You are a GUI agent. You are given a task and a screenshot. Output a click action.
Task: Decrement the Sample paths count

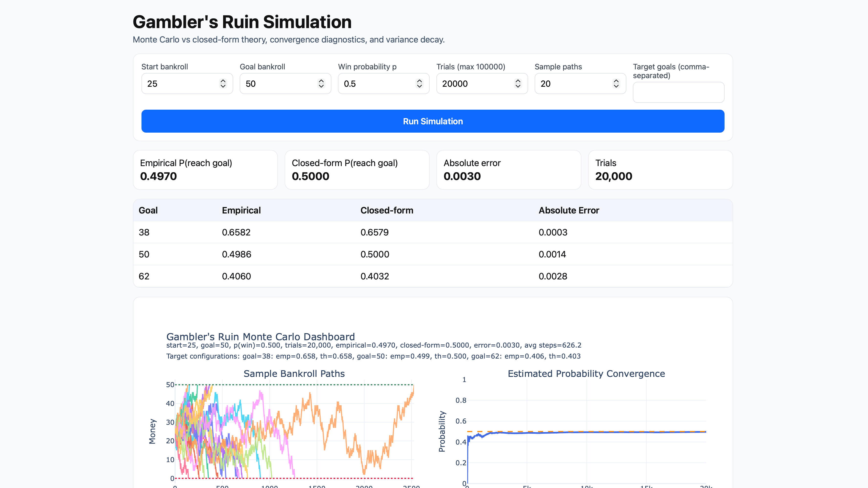click(x=616, y=86)
